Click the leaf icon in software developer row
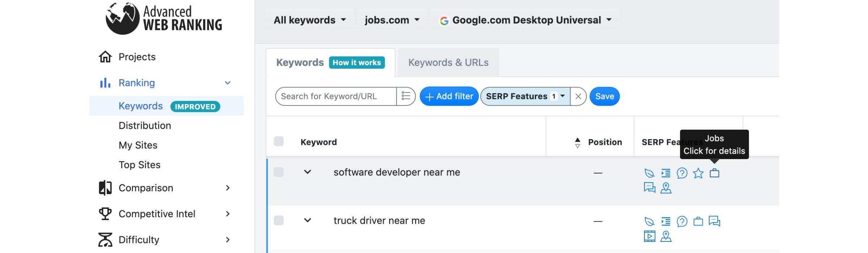This screenshot has width=868, height=253. click(x=650, y=173)
